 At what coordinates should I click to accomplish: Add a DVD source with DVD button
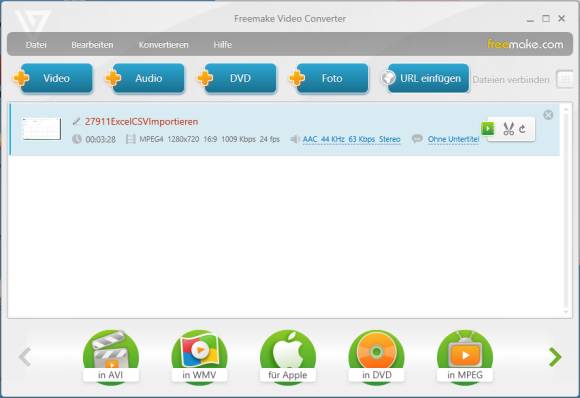[x=237, y=78]
